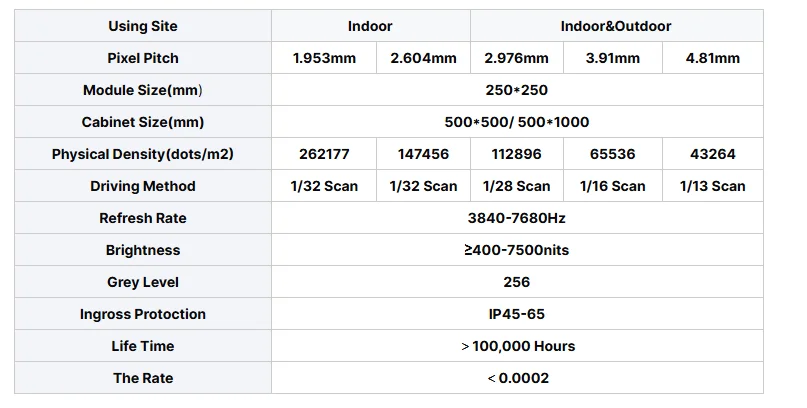Select the Indoor&Outdoor column header
Viewport: 807px width, 408px height.
coord(616,26)
